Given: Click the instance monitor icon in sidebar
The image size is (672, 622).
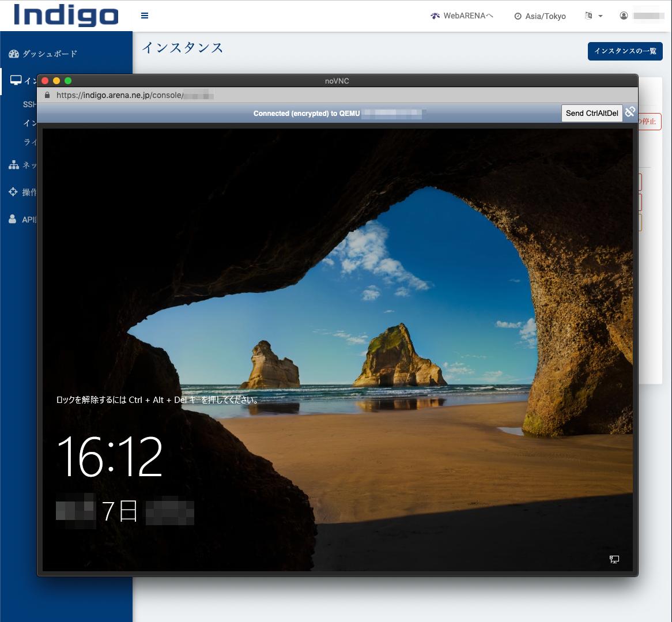Looking at the screenshot, I should (x=16, y=80).
